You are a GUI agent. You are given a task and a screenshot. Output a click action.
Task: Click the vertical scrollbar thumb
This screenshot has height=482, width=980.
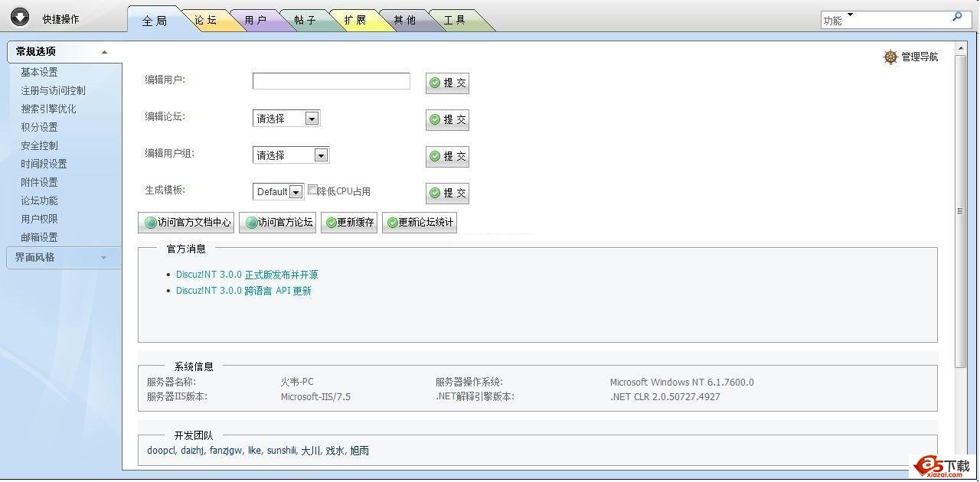tap(960, 211)
